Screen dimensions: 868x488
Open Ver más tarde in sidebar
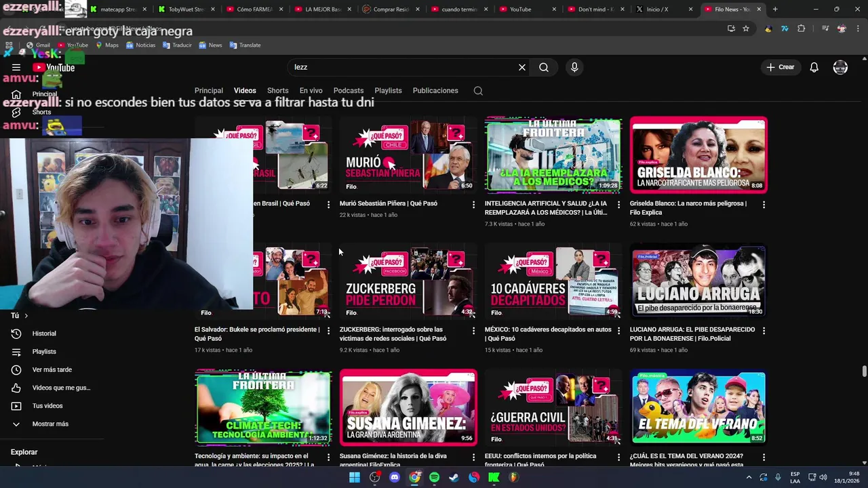point(52,369)
